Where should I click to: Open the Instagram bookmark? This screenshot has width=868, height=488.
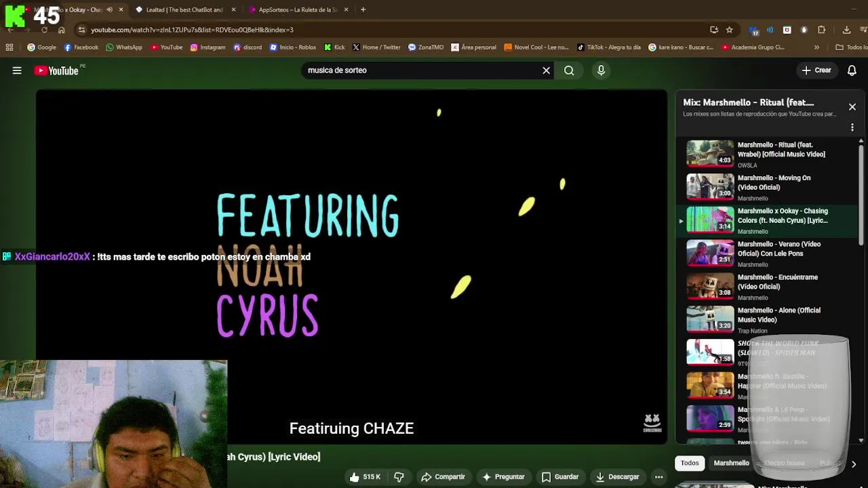(x=208, y=47)
